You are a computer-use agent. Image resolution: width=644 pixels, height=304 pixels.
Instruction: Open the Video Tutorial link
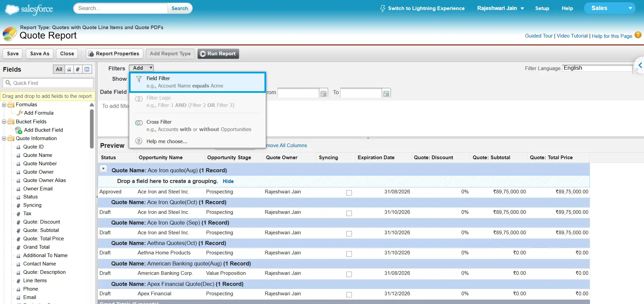[x=572, y=36]
